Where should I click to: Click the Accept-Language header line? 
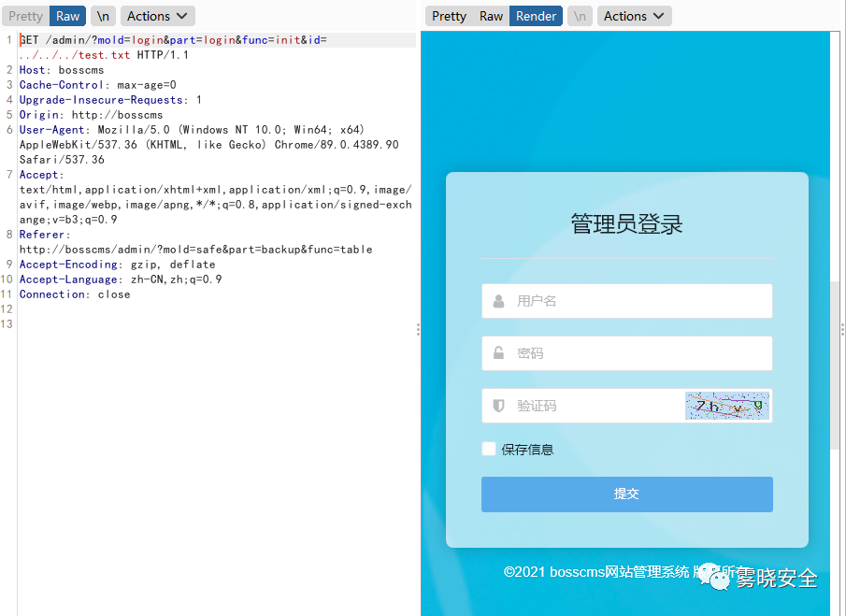pos(121,279)
